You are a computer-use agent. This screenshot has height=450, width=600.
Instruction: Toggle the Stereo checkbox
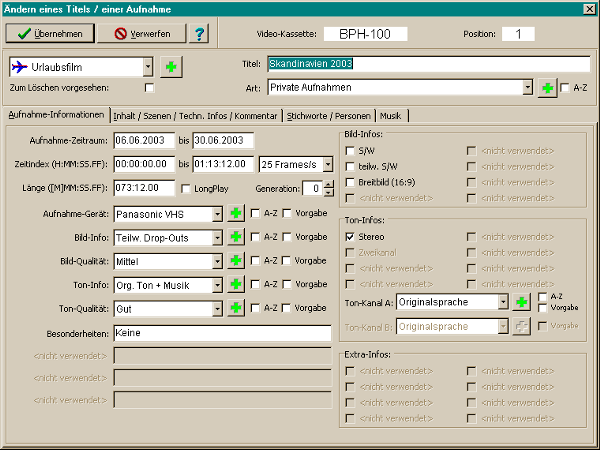point(350,237)
